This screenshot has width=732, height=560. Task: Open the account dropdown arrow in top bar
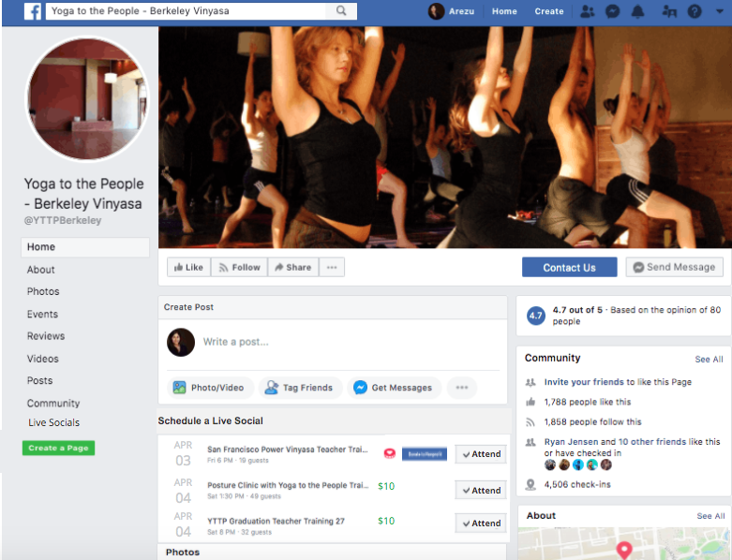point(720,11)
